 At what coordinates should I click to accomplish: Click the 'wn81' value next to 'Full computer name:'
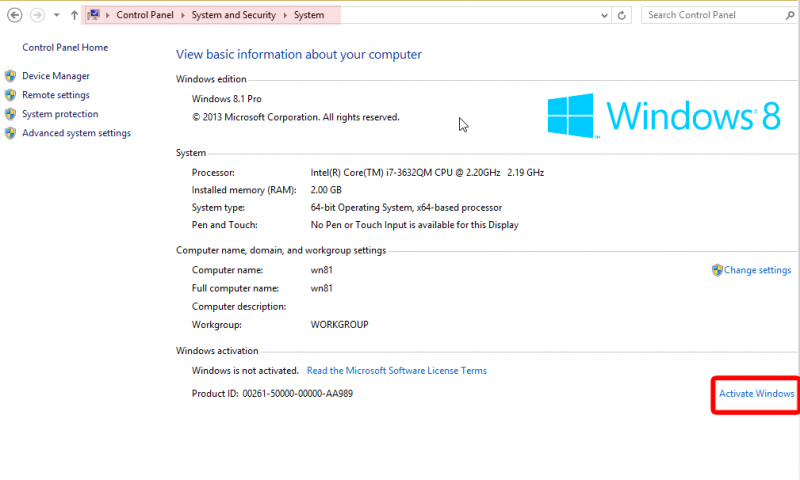(x=321, y=288)
